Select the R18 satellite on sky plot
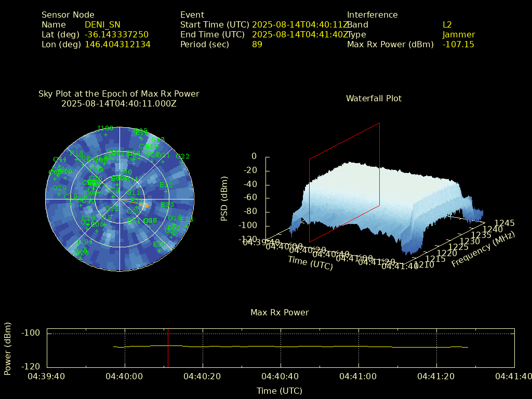 point(76,159)
